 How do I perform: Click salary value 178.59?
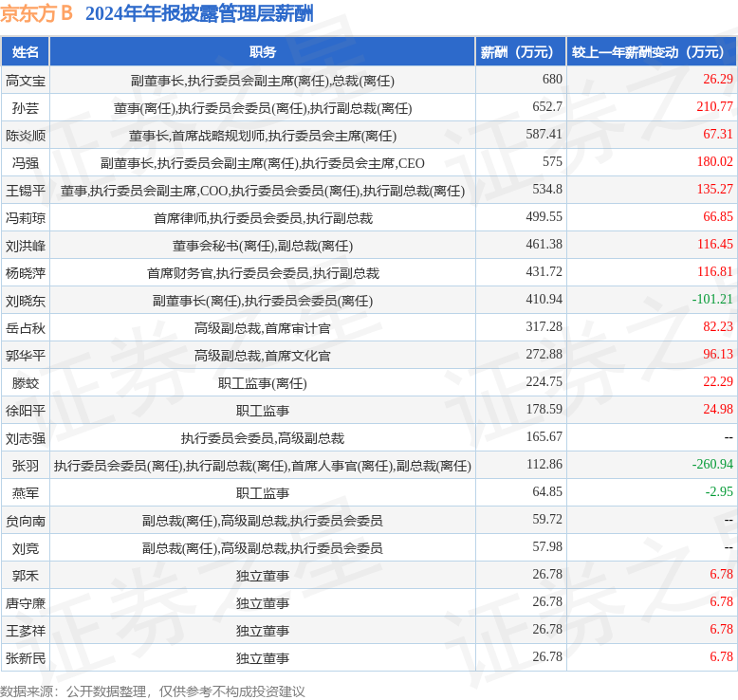point(544,409)
